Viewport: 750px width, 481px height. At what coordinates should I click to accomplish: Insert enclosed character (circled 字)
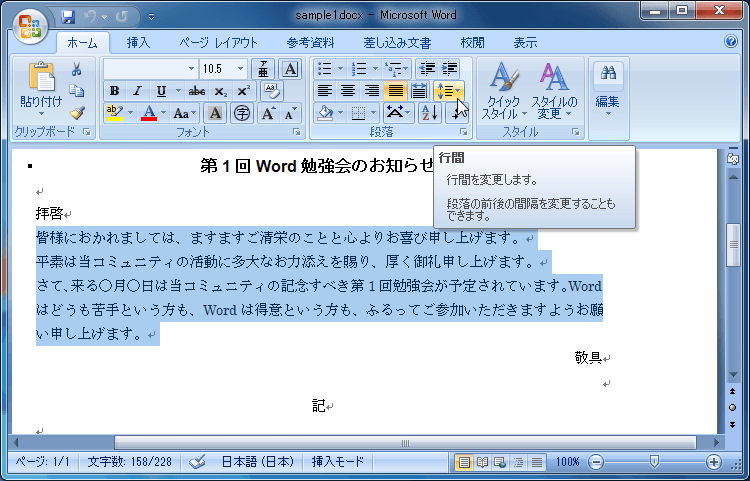(242, 113)
